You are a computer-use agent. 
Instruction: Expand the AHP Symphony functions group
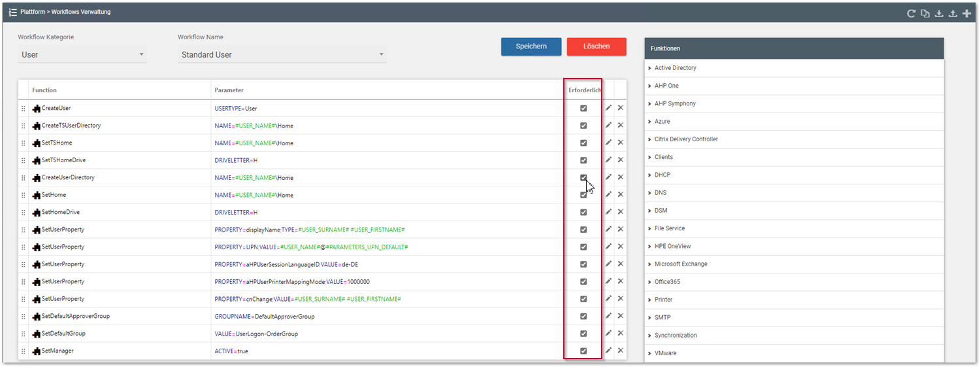click(794, 103)
